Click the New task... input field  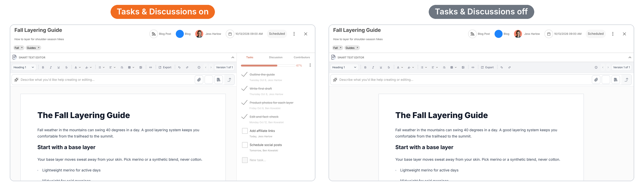[257, 160]
